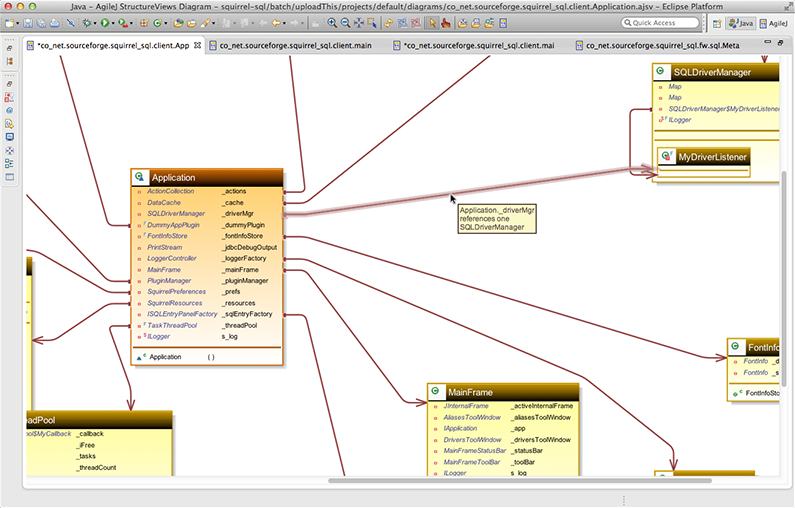Screen dimensions: 795x508
Task: Maximize the editor area
Action: coord(781,43)
